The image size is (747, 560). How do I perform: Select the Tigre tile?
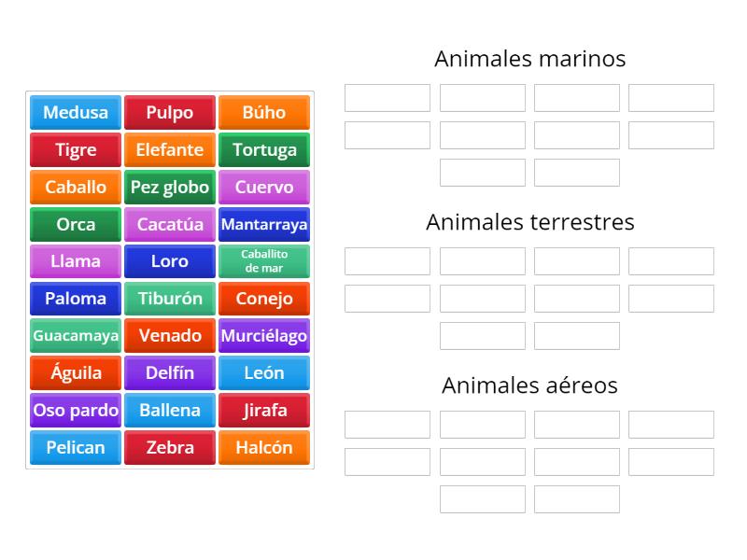coord(75,149)
